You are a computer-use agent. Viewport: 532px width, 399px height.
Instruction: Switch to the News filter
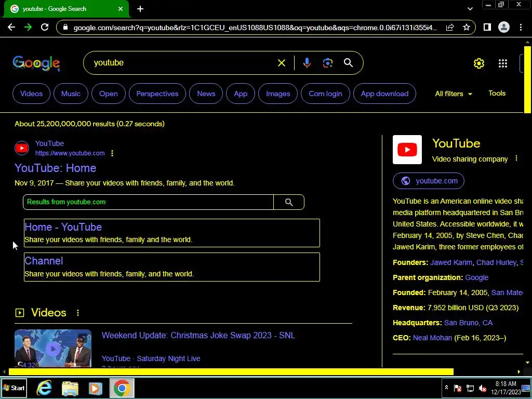(x=206, y=94)
